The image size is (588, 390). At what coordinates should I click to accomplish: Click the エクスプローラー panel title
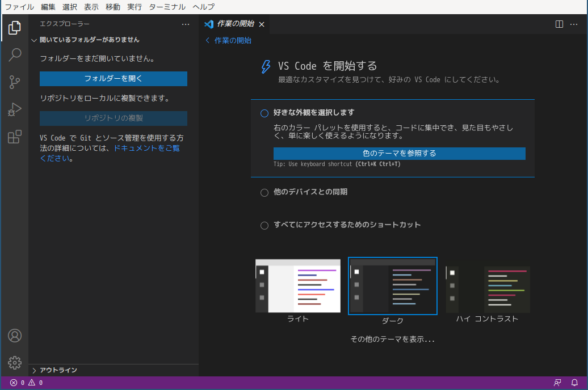pos(65,24)
